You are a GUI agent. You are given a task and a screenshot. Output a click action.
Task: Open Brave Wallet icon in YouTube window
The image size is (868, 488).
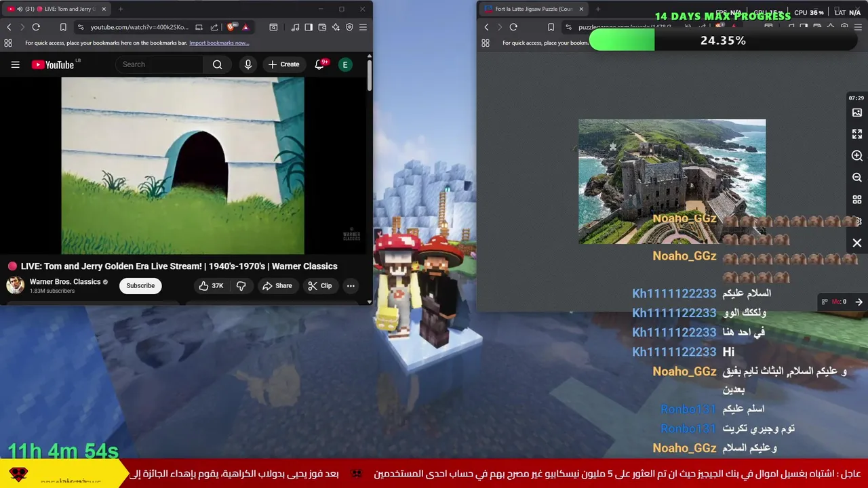coord(322,27)
